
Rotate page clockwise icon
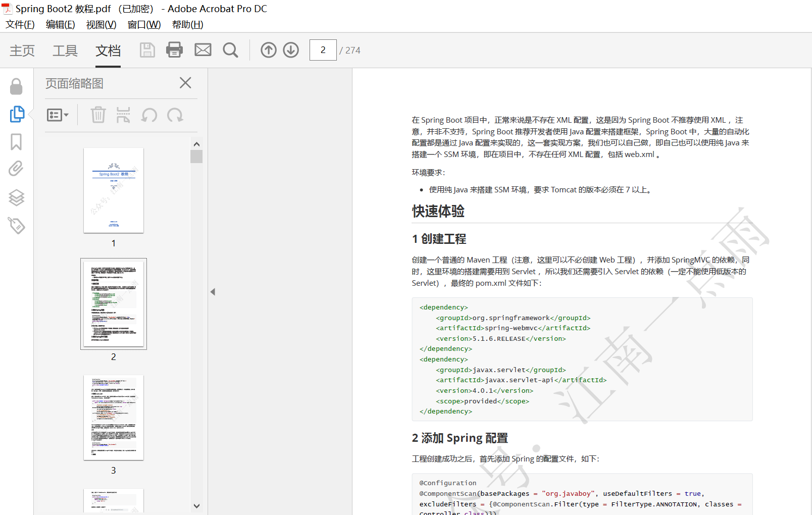tap(175, 115)
